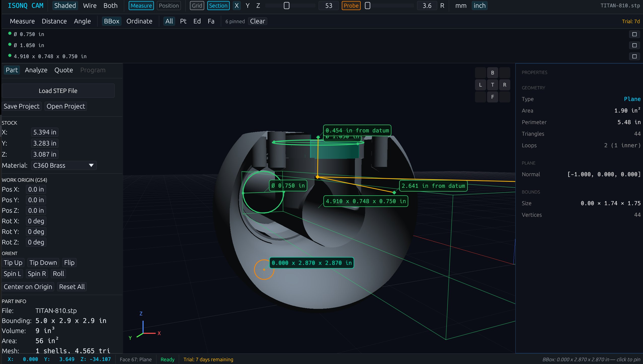Click the T top view cube button
Viewport: 643px width, 364px height.
(x=492, y=85)
